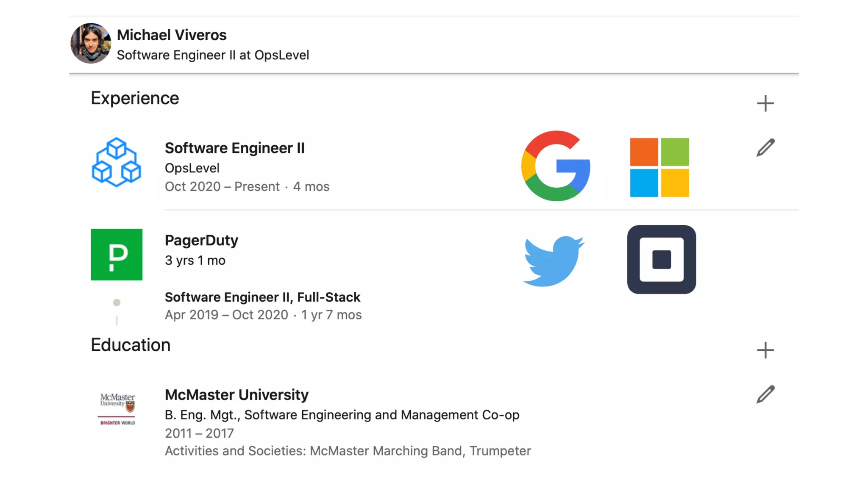This screenshot has width=868, height=488.
Task: Click the OpsLevel cubes logo
Action: (117, 162)
